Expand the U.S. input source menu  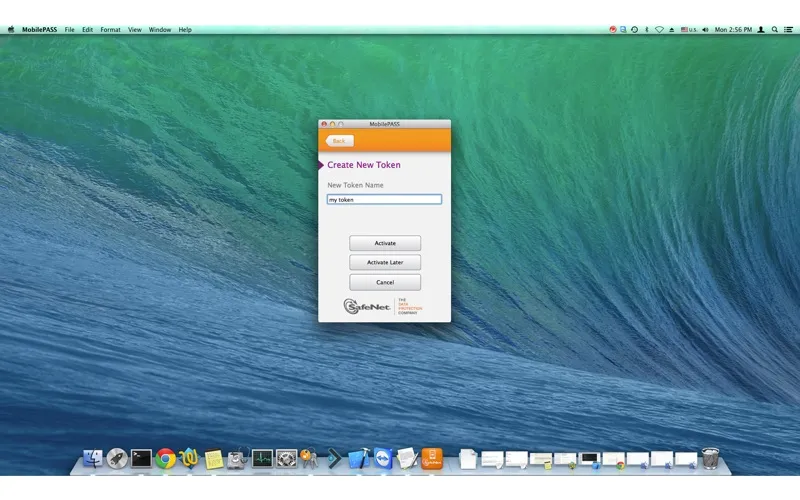tap(689, 30)
